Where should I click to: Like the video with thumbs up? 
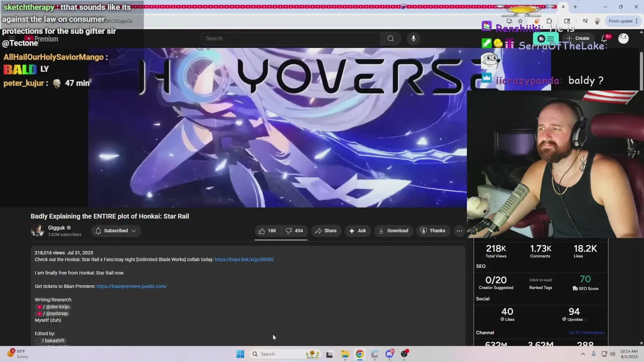(x=267, y=231)
